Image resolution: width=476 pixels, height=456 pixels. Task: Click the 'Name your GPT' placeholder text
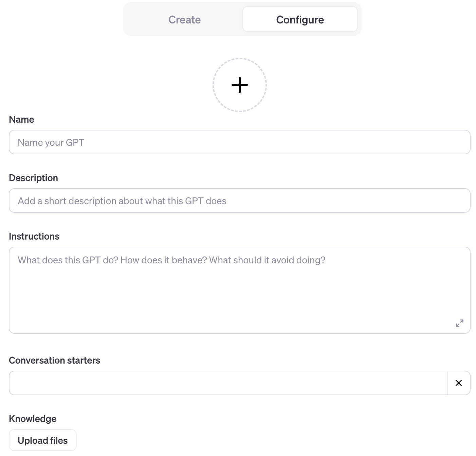(x=51, y=143)
